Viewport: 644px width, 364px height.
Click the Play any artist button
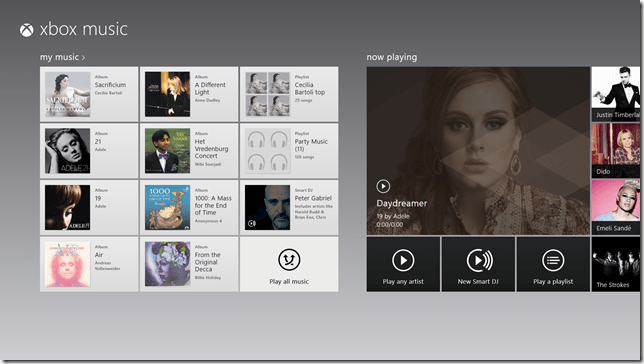[x=403, y=264]
